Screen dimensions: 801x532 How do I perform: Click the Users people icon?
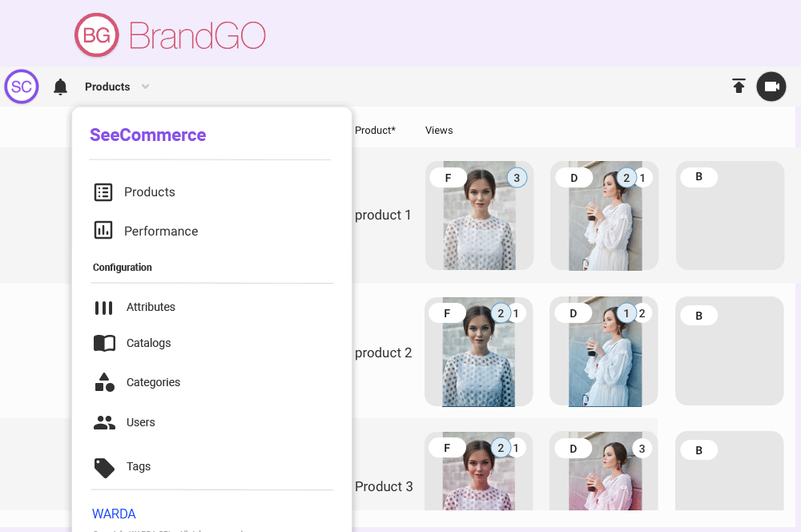click(x=104, y=422)
